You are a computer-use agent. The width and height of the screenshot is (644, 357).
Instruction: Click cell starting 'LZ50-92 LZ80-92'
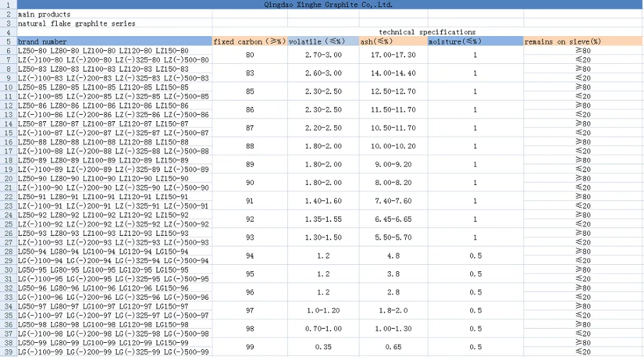click(114, 215)
